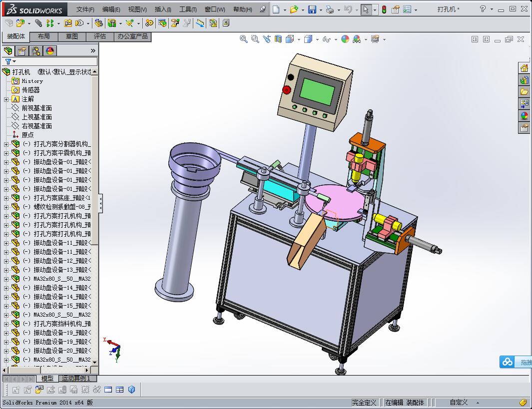
Task: Click the 评估 CommandManager tab
Action: 99,36
